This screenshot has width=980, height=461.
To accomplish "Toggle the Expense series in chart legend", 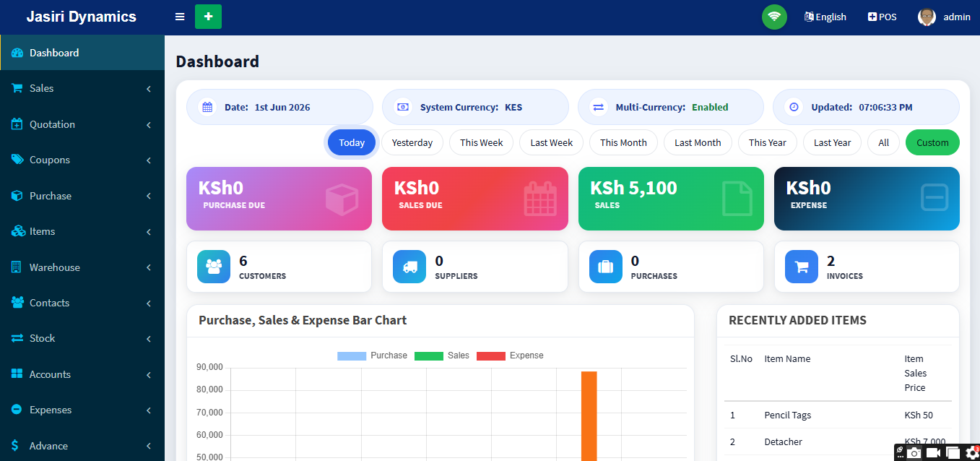I will pos(510,356).
